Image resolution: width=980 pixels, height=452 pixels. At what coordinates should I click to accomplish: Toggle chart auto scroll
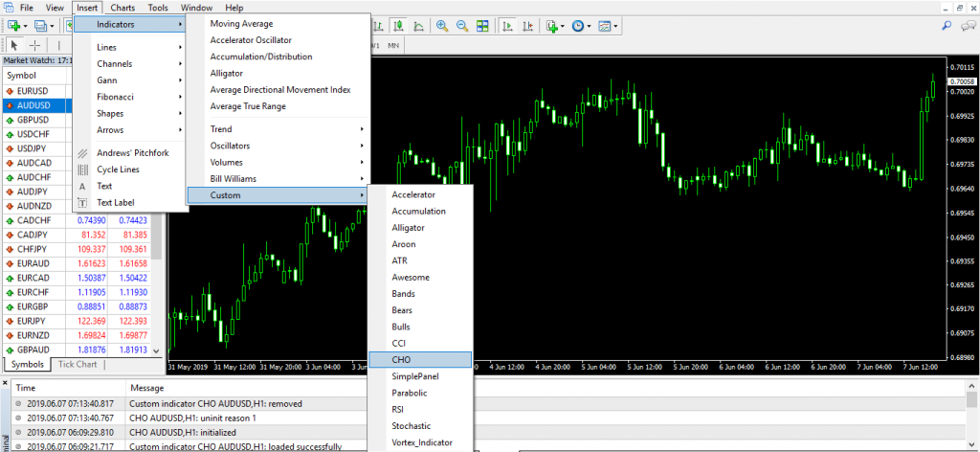(507, 26)
